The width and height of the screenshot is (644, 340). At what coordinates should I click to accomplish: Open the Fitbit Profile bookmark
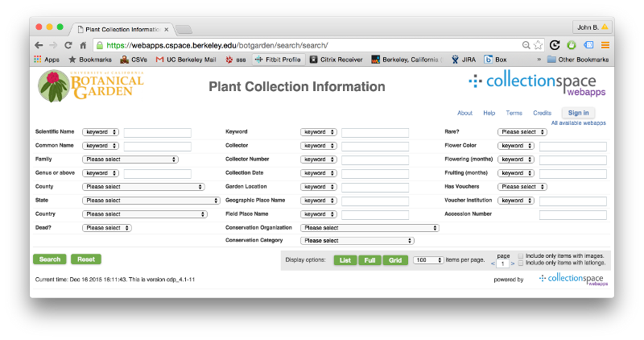pyautogui.click(x=278, y=60)
